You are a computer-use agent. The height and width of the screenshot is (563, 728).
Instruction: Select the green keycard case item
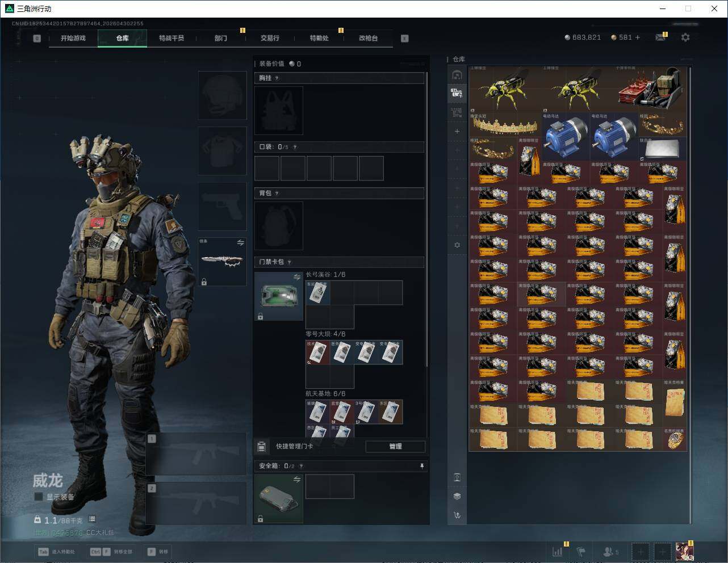pos(279,296)
